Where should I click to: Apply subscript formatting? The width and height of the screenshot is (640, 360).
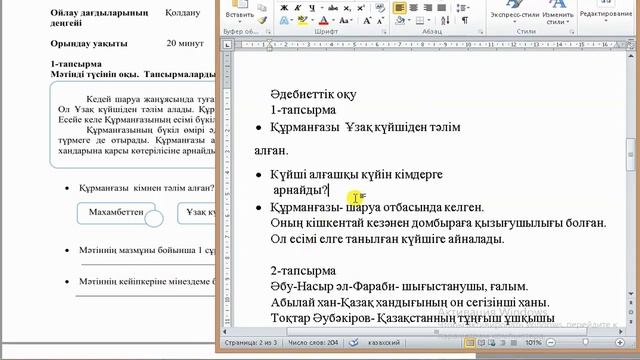point(347,8)
